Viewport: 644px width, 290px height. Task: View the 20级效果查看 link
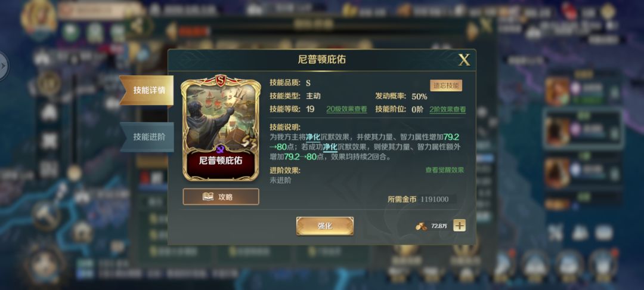point(346,109)
